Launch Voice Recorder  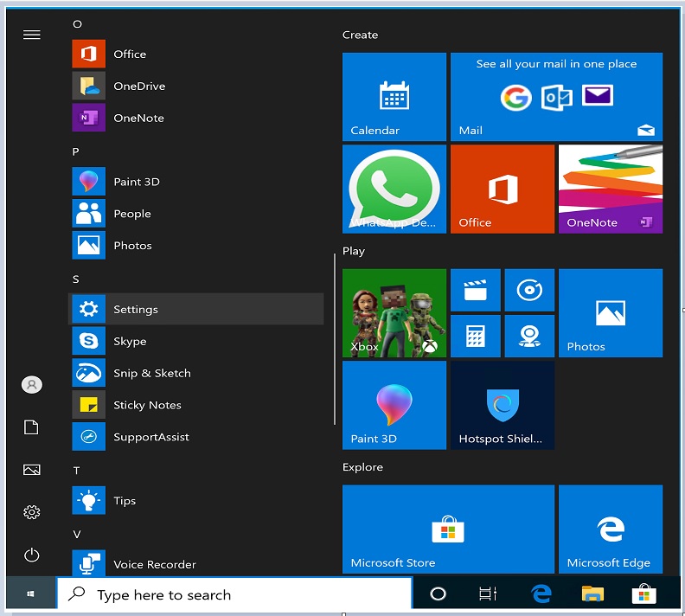195,563
